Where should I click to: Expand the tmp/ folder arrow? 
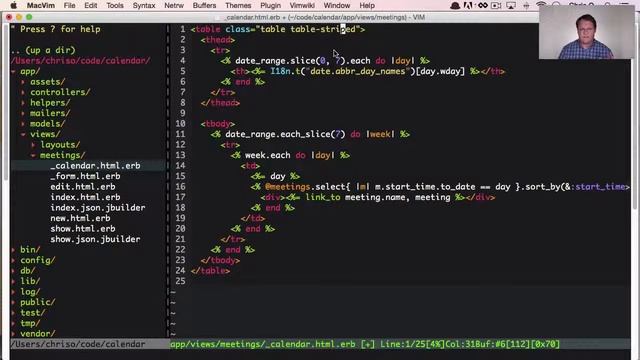click(14, 323)
